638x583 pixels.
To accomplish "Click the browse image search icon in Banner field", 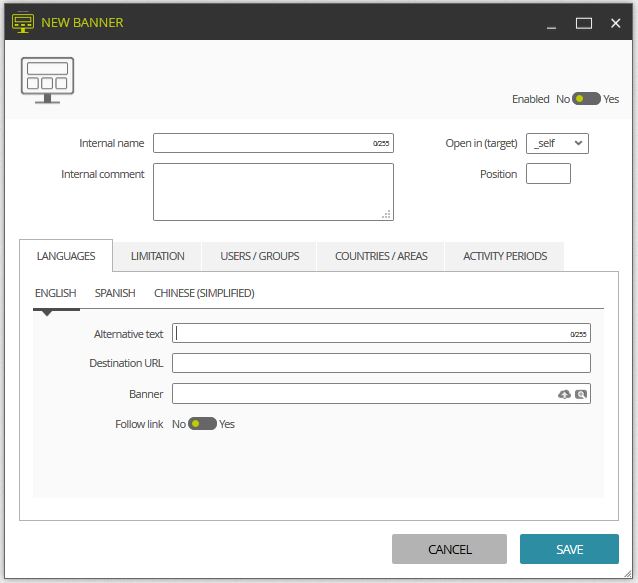I will tap(581, 394).
